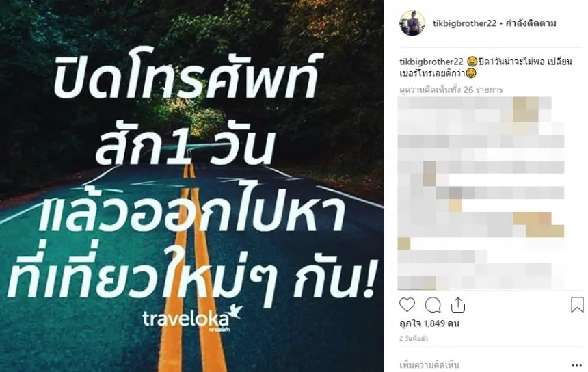Click tikbigbrother22 username in post header
This screenshot has width=588, height=372.
[465, 23]
